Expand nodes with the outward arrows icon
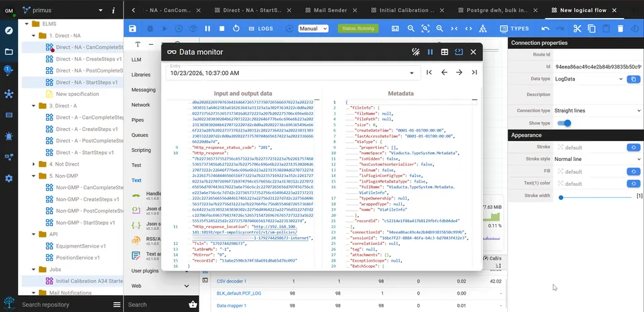Viewport: 644px width, 312px height. [468, 28]
